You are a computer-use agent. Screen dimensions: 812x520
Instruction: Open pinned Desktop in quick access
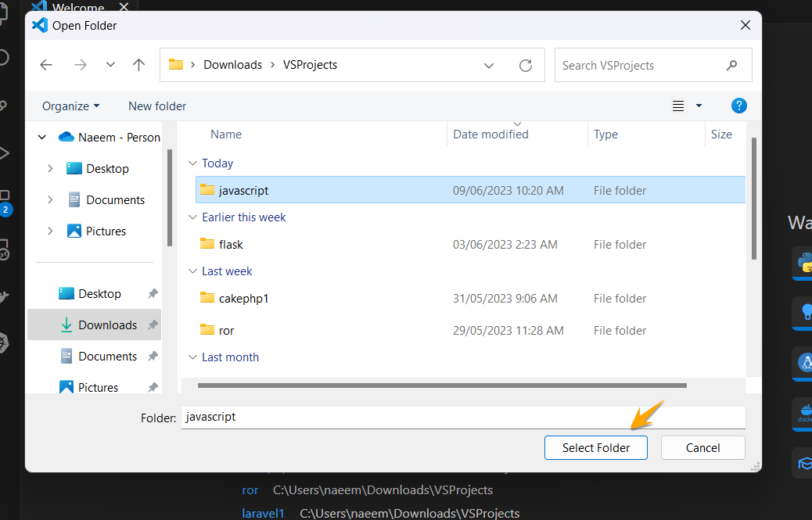click(90, 293)
